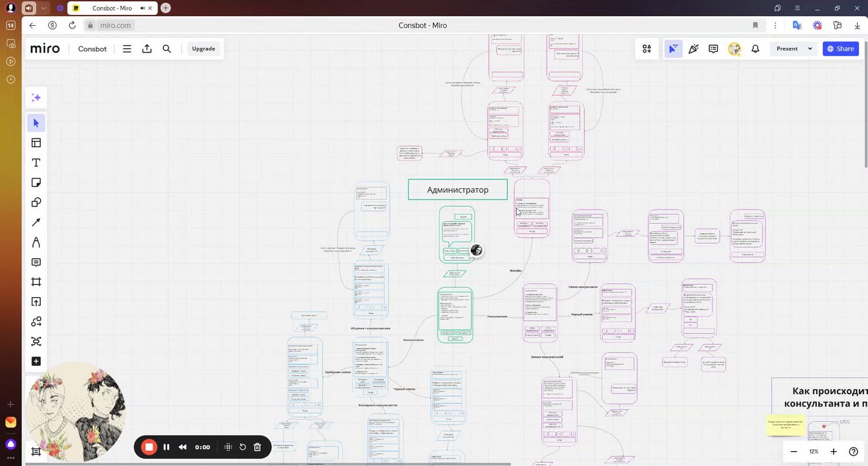Select the Pen drawing tool
This screenshot has height=466, width=868.
click(36, 242)
